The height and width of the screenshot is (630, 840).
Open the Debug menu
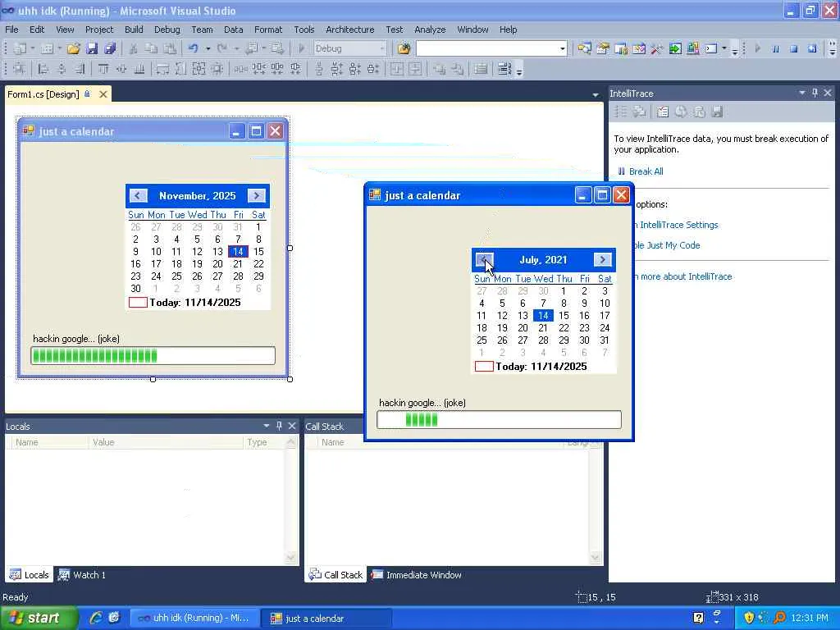[x=167, y=30]
